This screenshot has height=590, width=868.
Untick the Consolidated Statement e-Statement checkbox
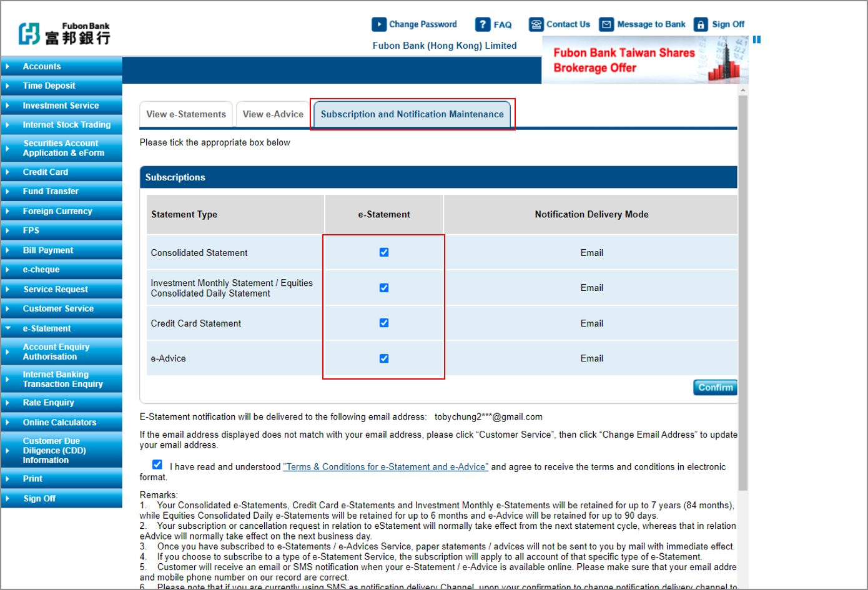[x=384, y=252]
